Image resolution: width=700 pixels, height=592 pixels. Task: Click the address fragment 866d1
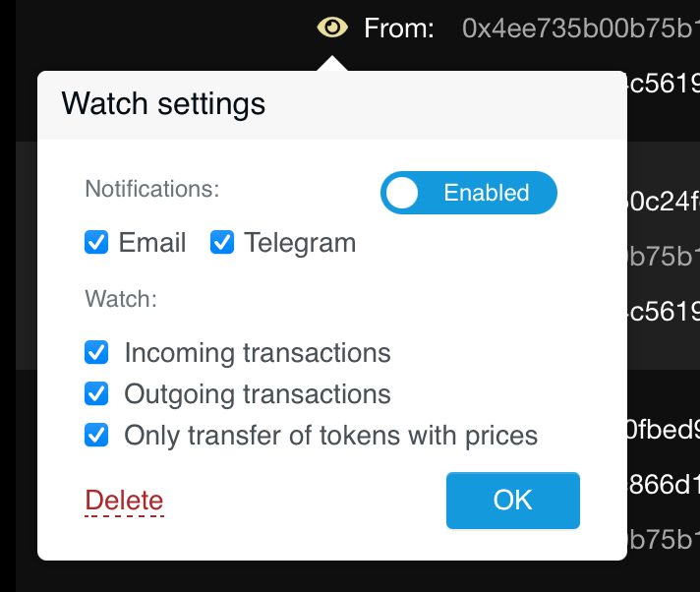pyautogui.click(x=664, y=483)
